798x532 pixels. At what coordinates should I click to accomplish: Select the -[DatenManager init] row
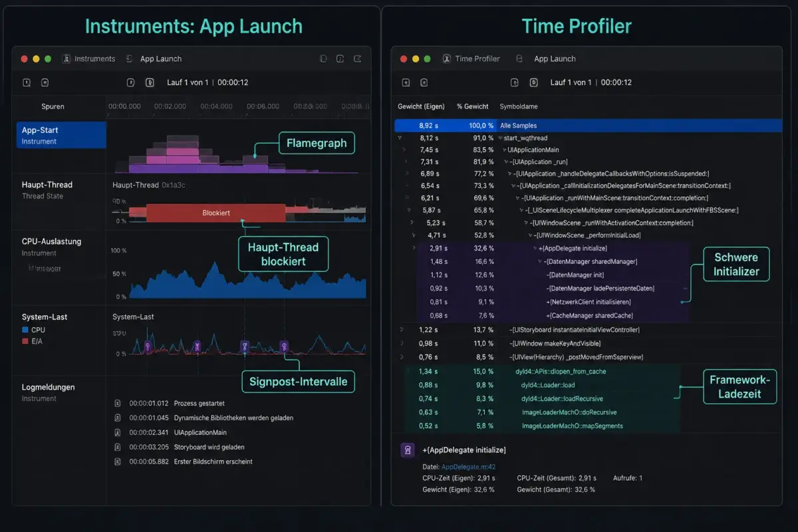coord(554,275)
